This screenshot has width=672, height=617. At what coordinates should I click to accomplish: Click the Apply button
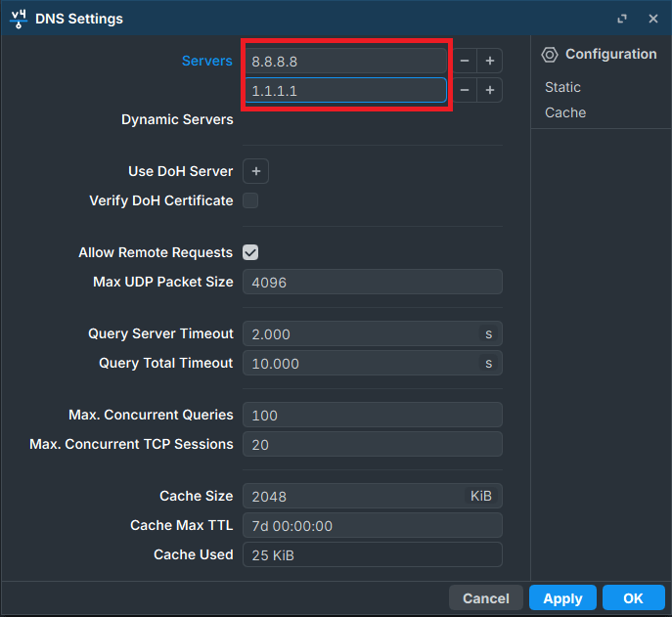(x=562, y=597)
